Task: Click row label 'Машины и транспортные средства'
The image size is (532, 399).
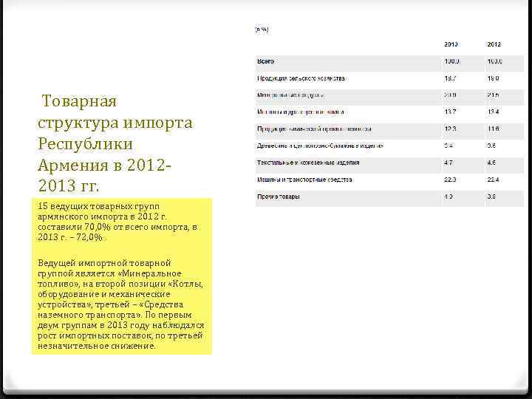Action: tap(304, 180)
